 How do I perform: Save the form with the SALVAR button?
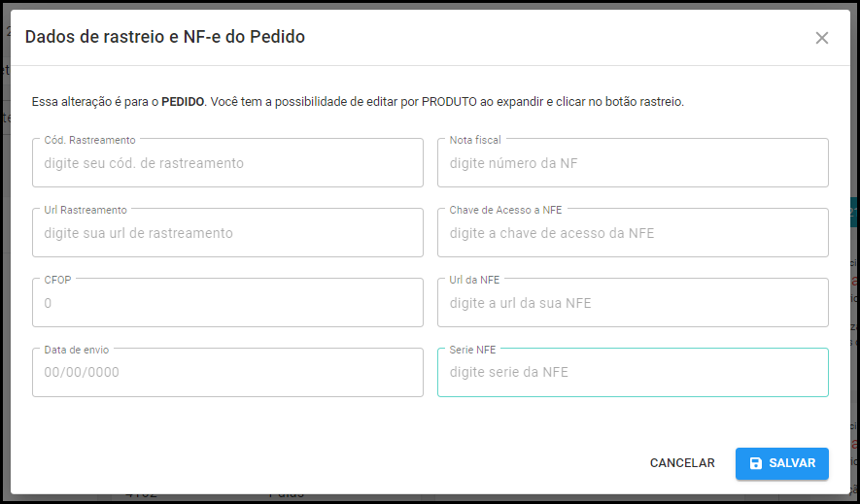[781, 463]
